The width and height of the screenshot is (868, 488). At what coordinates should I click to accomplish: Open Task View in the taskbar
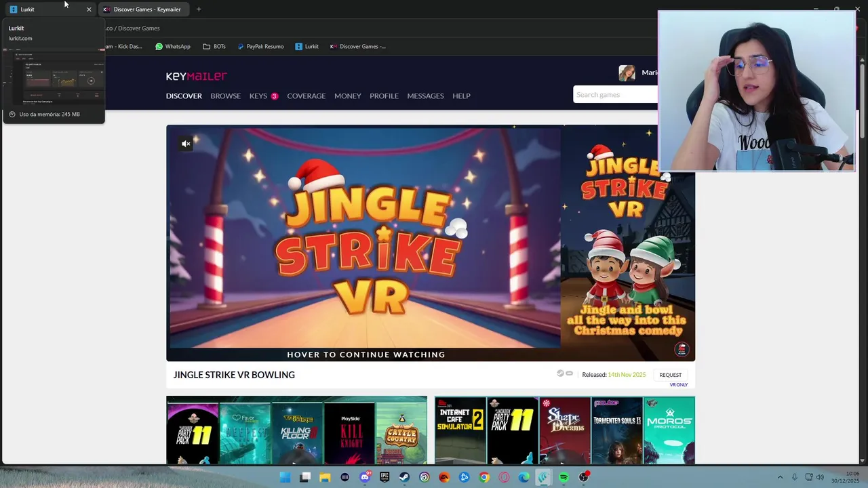305,477
